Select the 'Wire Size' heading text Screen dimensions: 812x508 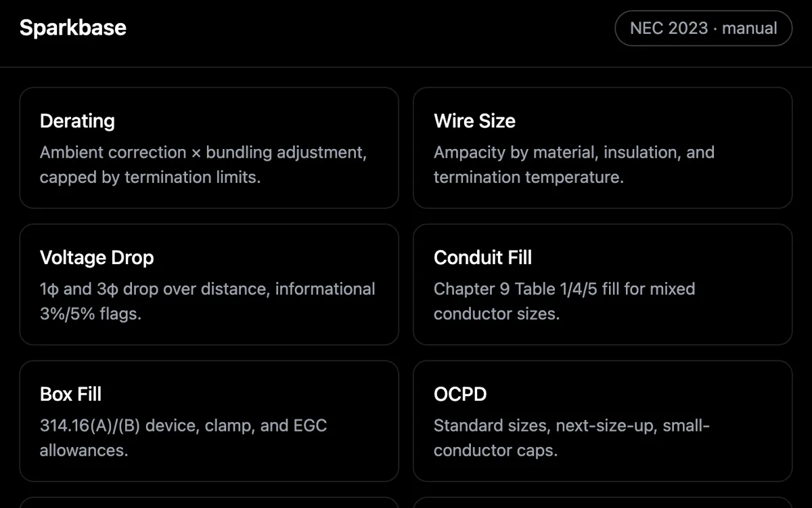[x=474, y=121]
